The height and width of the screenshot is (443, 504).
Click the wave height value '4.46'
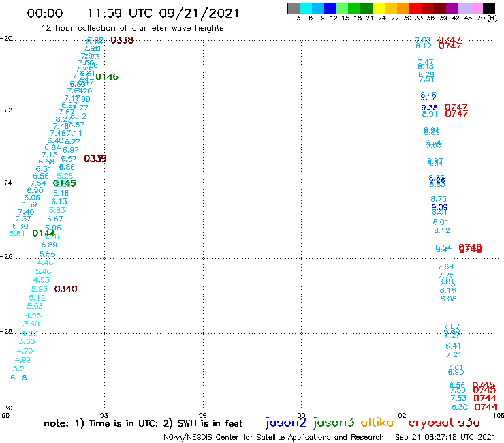(x=46, y=262)
